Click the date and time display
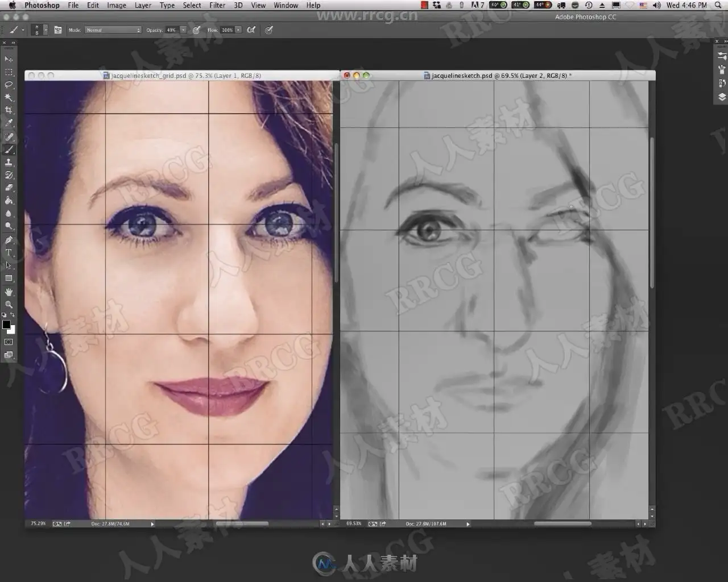Viewport: 728px width, 582px height. click(x=686, y=5)
